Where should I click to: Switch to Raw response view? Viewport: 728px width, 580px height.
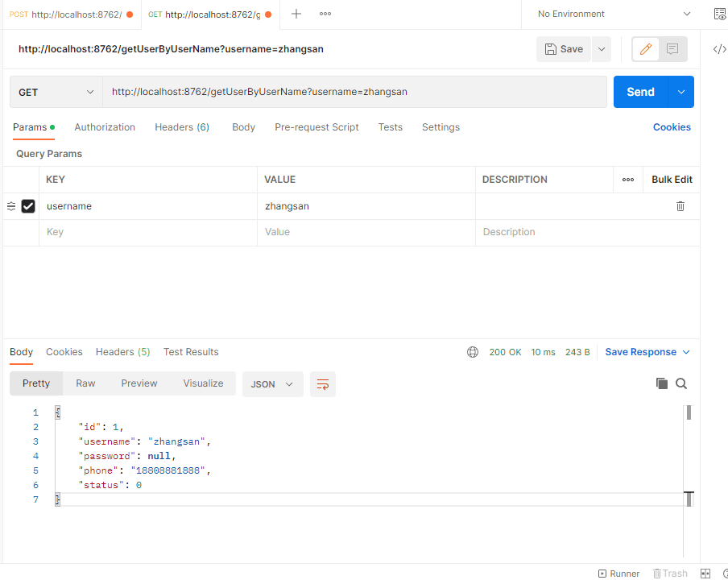tap(85, 383)
